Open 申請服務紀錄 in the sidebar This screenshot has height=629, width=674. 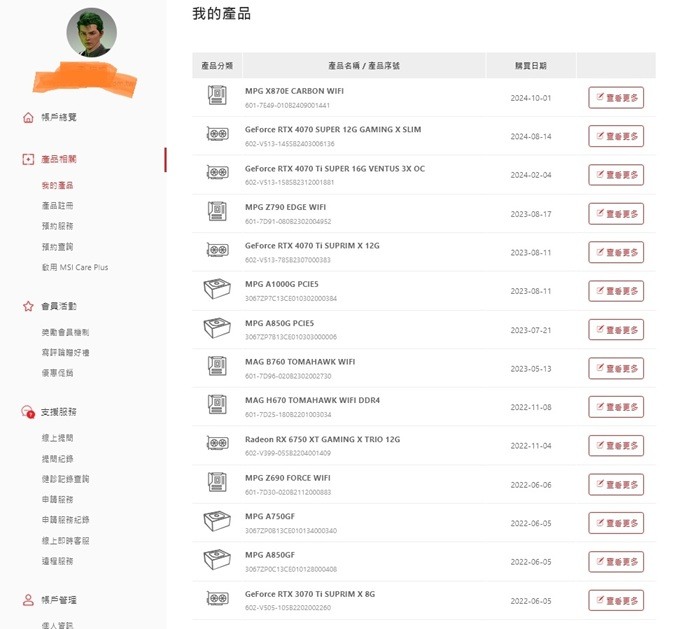coord(65,520)
